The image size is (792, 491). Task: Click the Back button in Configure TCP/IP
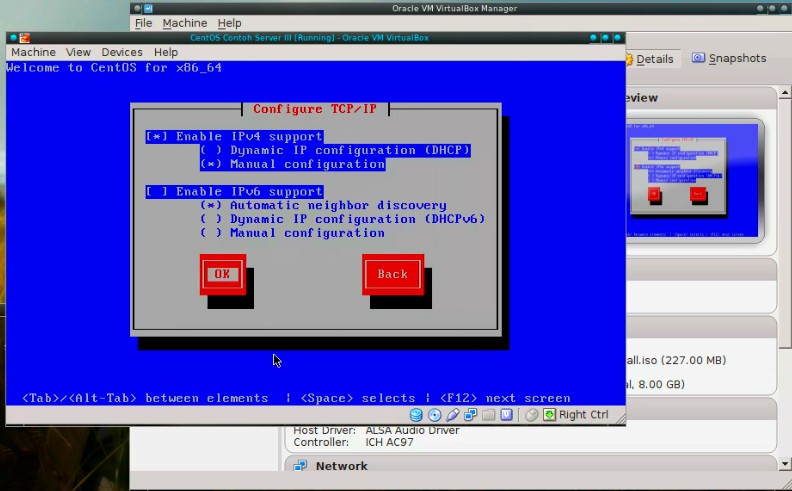[393, 274]
